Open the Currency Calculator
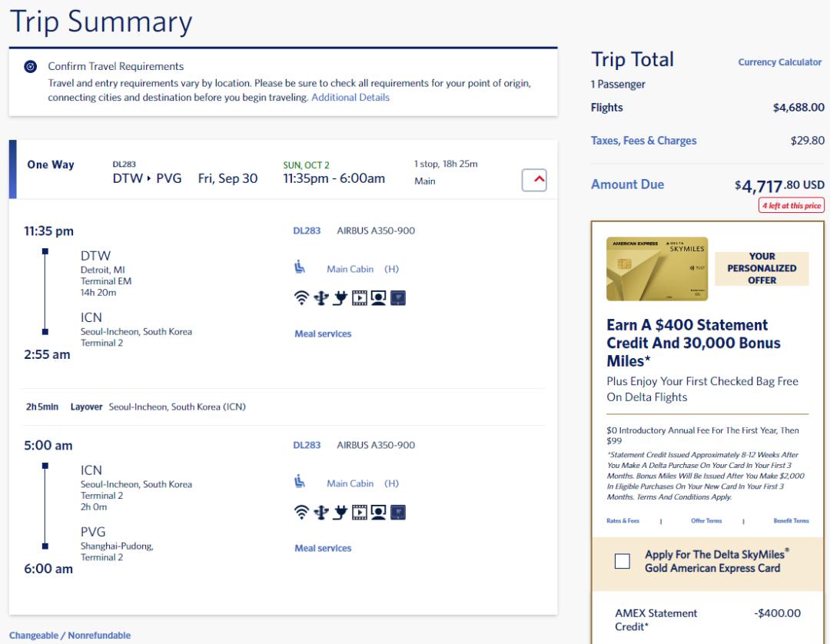This screenshot has height=644, width=830. point(779,62)
